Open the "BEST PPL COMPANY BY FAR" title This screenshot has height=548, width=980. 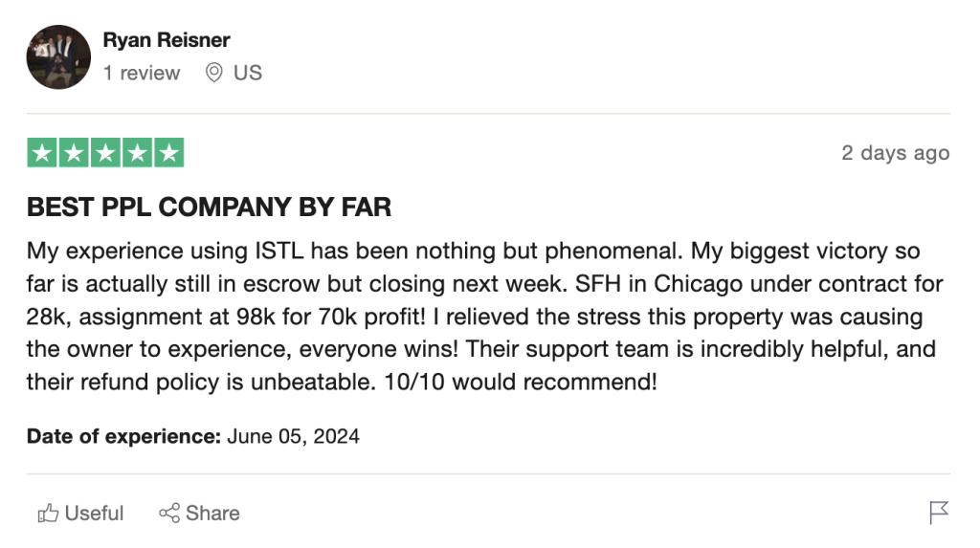[x=209, y=208]
